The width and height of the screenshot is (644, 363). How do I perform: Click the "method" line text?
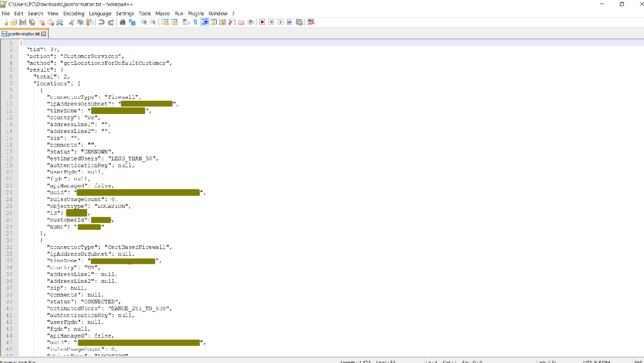point(99,63)
